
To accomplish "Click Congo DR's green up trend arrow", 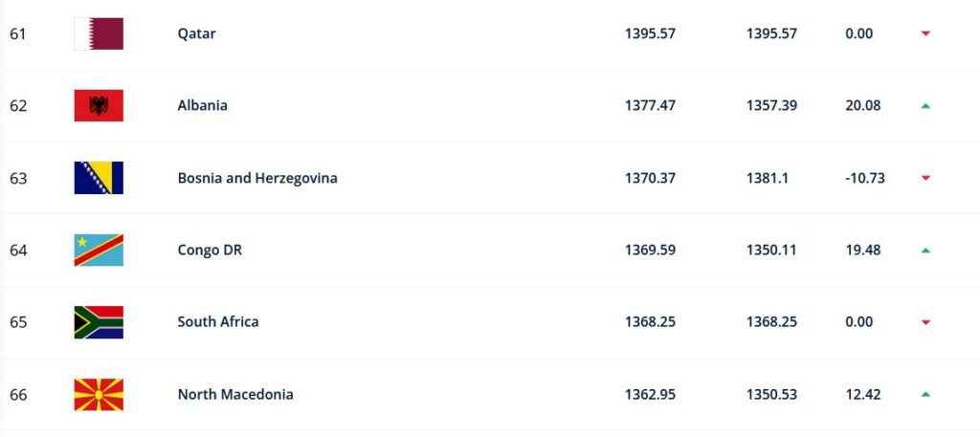I will click(x=925, y=251).
